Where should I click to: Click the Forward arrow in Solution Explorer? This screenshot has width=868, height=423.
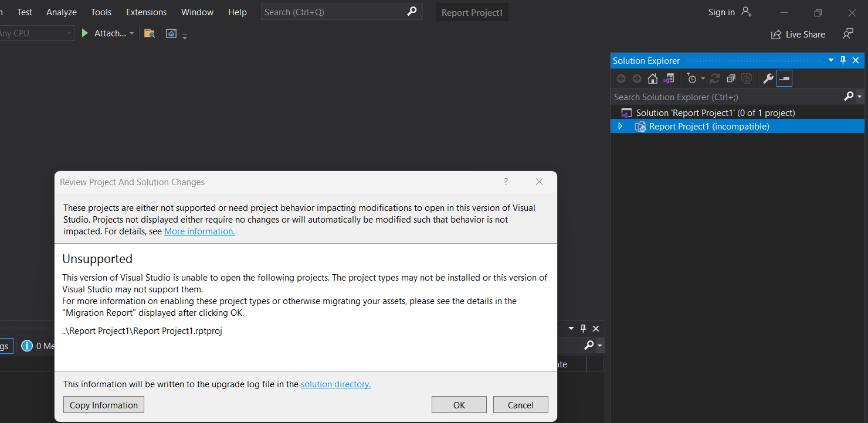[637, 79]
